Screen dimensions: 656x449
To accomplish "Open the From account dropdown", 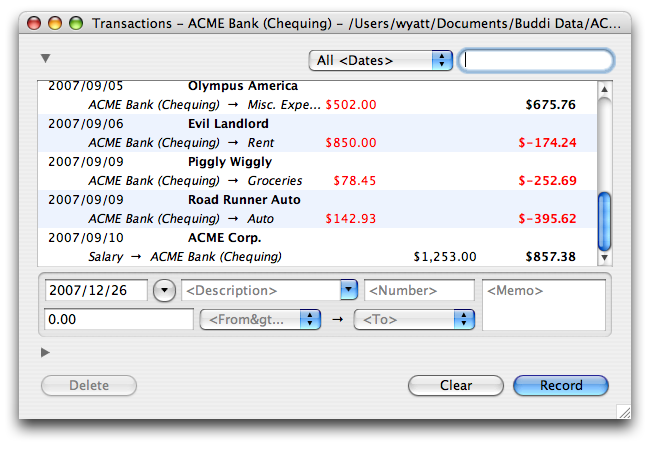I will coord(260,320).
